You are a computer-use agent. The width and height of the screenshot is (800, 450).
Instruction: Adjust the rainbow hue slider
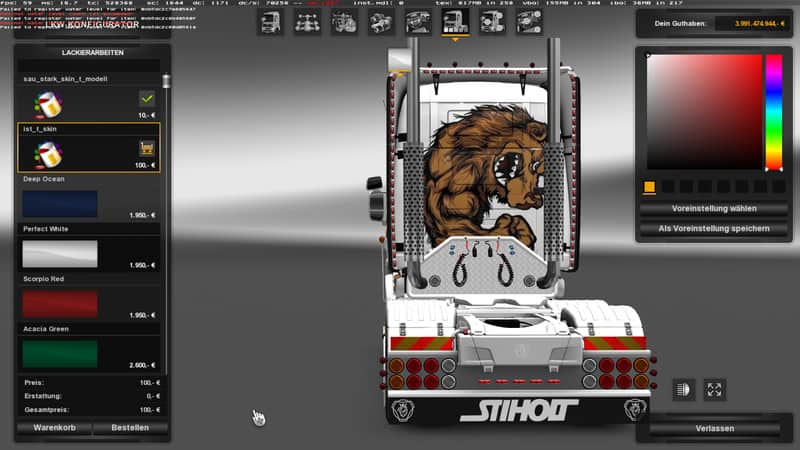[773, 110]
